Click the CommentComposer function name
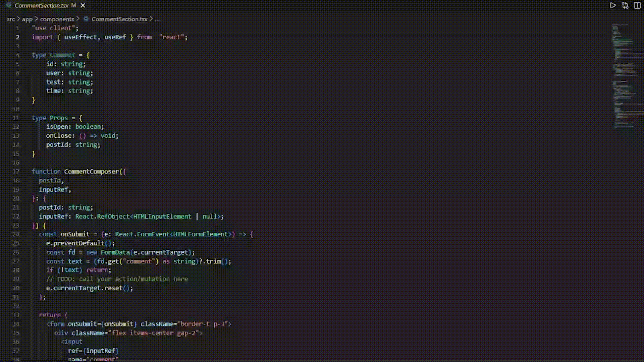The image size is (644, 362). coord(91,172)
